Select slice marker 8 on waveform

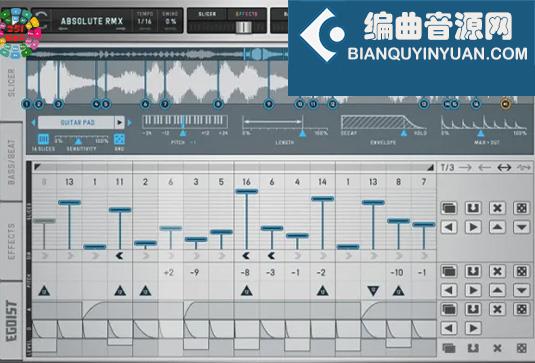[x=218, y=104]
